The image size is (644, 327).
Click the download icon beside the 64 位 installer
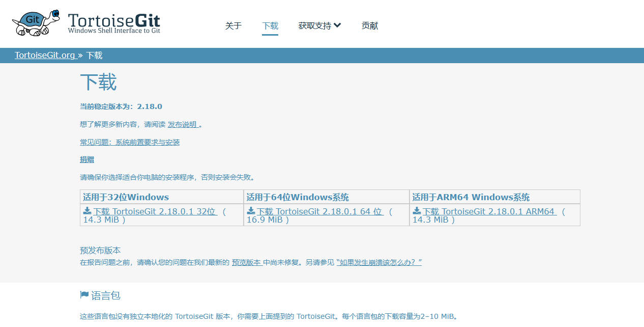click(x=251, y=211)
